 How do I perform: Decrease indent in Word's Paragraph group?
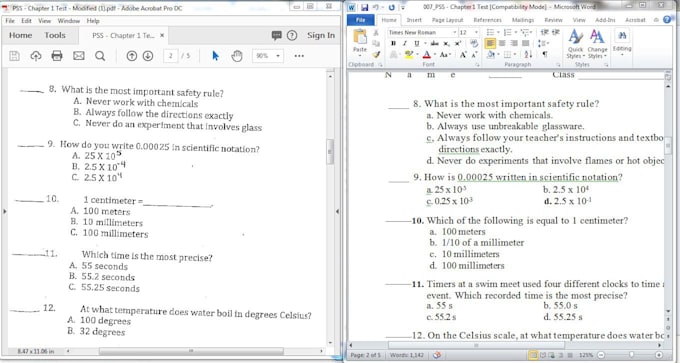(x=545, y=33)
